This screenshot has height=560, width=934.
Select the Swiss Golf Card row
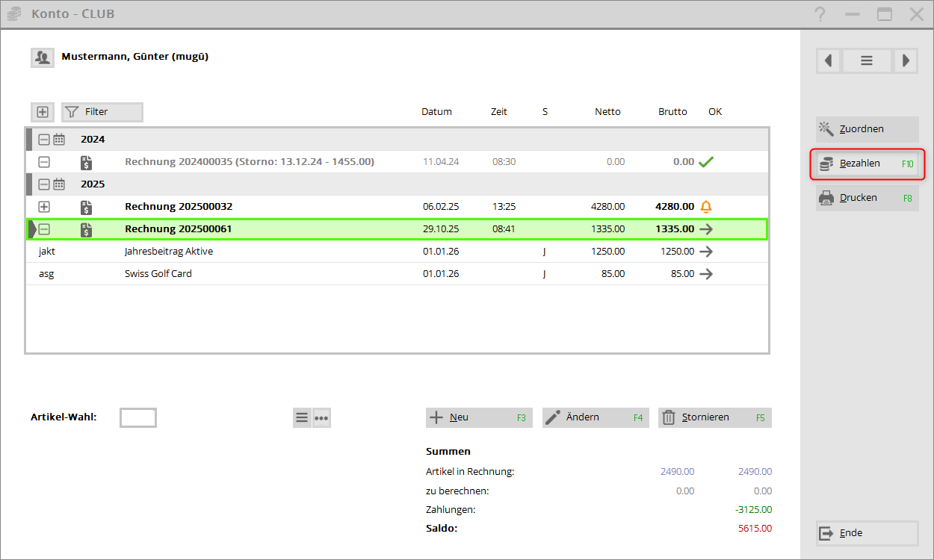tap(158, 274)
